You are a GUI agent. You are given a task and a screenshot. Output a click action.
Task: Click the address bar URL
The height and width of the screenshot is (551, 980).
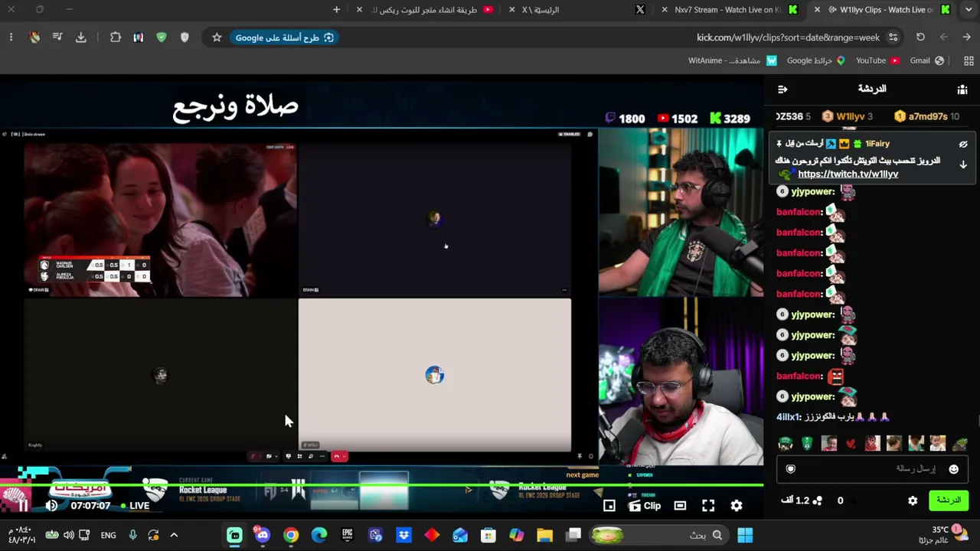click(x=788, y=37)
